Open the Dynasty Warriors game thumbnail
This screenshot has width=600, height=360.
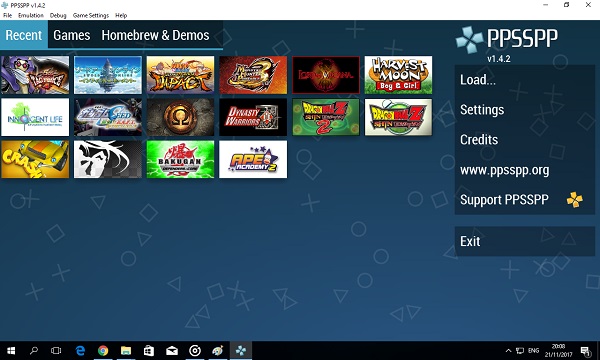[x=253, y=117]
